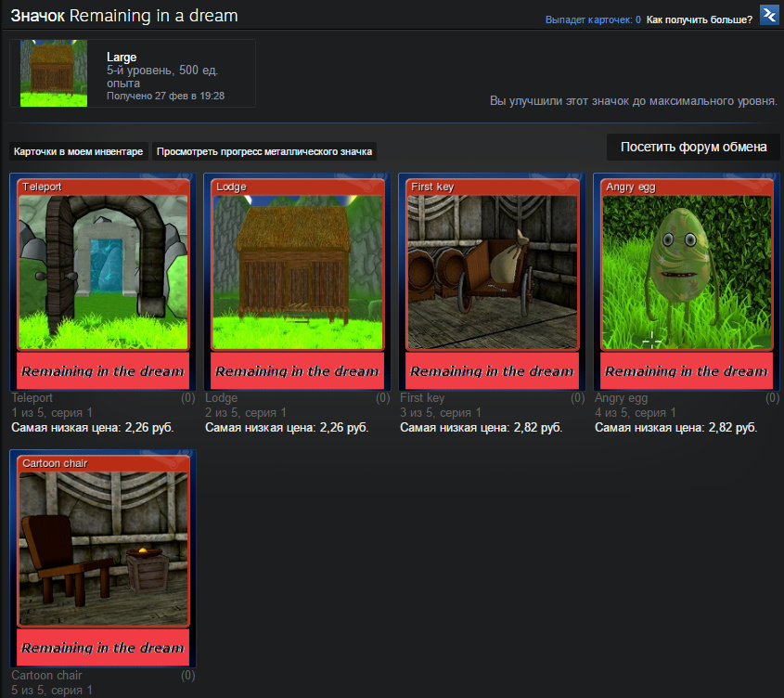Click the (0) count next to Cartoon chair
The width and height of the screenshot is (784, 698).
tap(188, 675)
